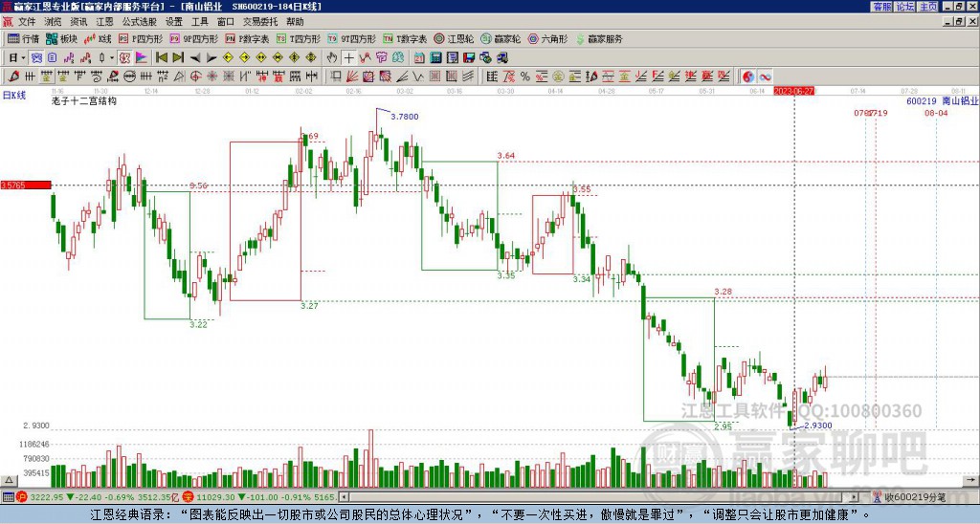The height and width of the screenshot is (524, 980).
Task: Click the 老子十二宫结构 chart label
Action: (x=84, y=100)
